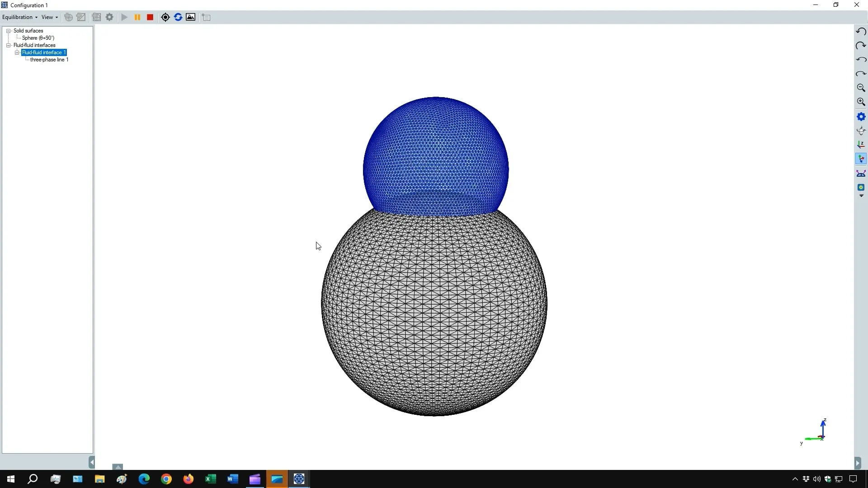This screenshot has height=488, width=868.
Task: Expand the sidebar options with bottom chevron
Action: point(861,196)
